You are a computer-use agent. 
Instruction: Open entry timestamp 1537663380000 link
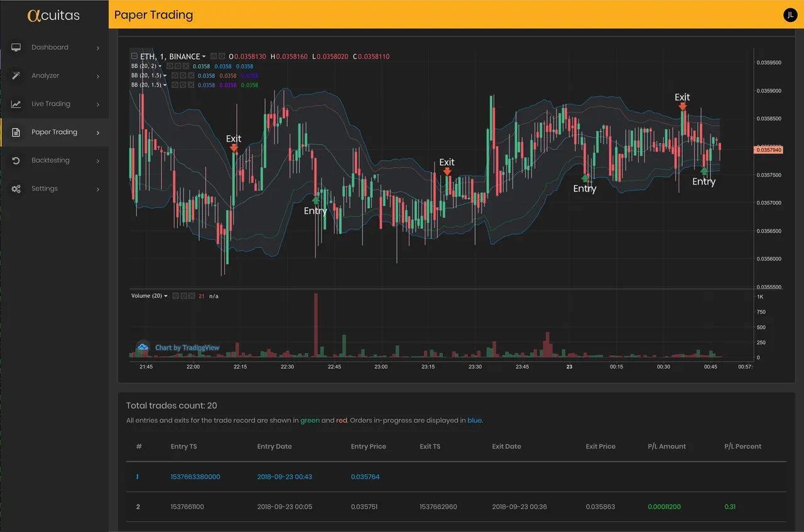click(x=195, y=477)
